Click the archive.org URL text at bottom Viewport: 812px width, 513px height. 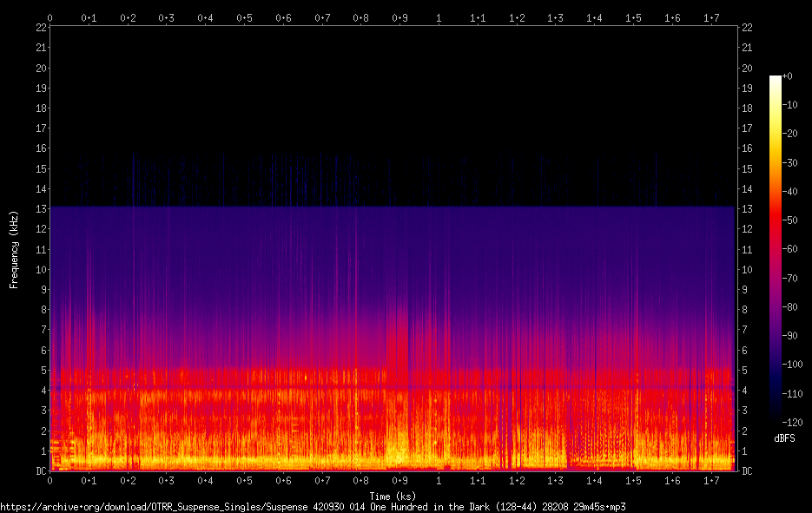click(x=313, y=507)
